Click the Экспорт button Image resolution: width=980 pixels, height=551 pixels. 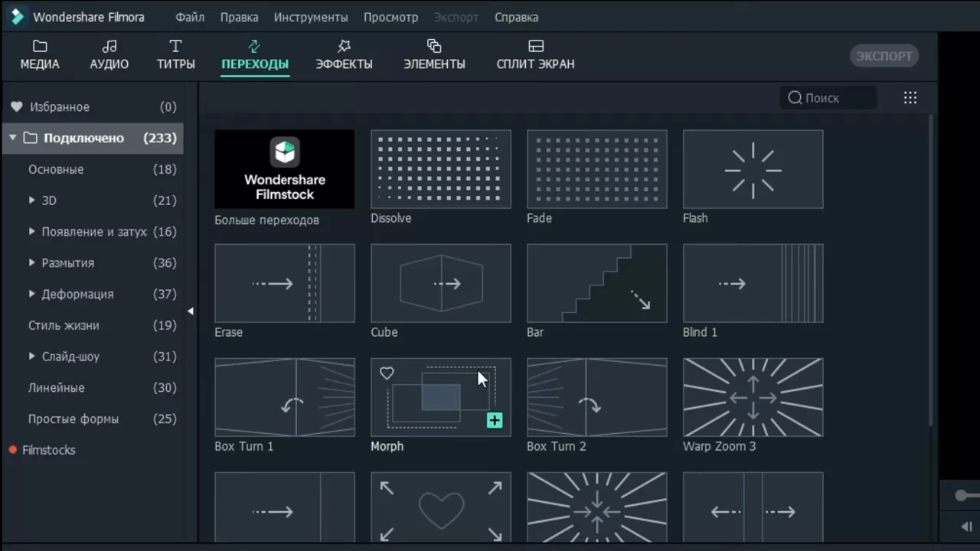(884, 56)
